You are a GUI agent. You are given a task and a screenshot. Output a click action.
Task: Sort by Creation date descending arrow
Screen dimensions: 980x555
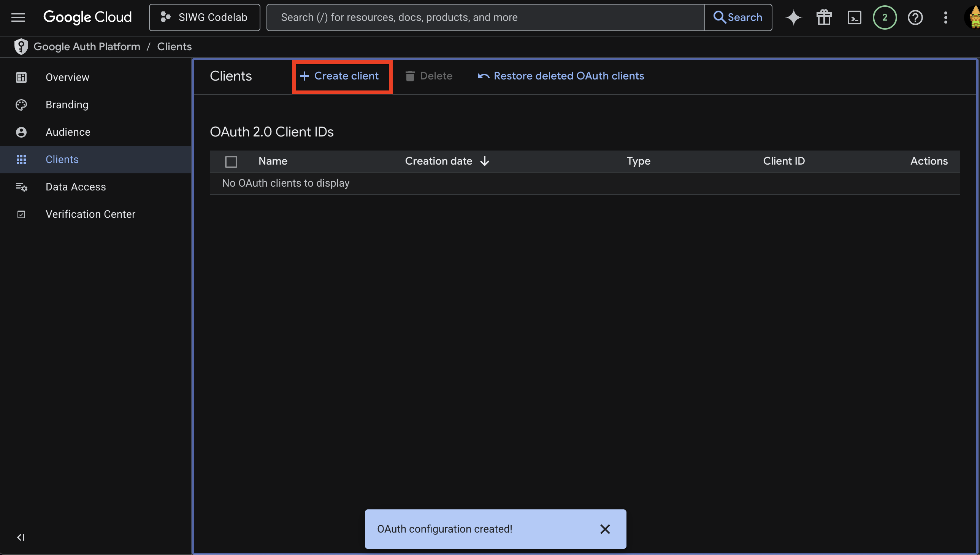pyautogui.click(x=484, y=161)
